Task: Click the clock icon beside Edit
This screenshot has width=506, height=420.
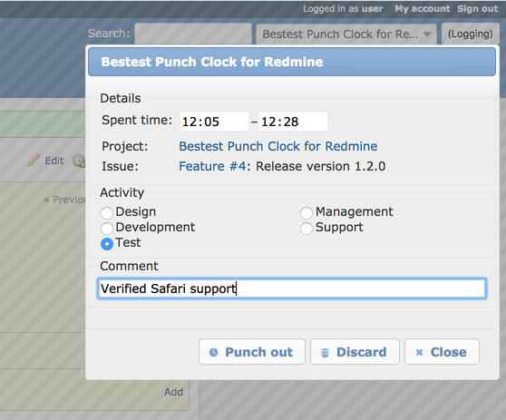Action: tap(79, 161)
